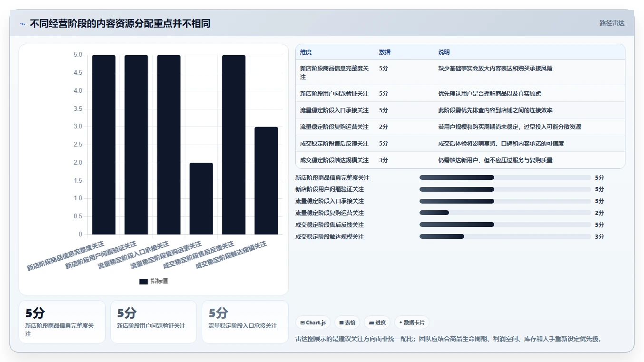The height and width of the screenshot is (362, 644).
Task: Click table cell 若用户规模和购买周期尚未稳定
Action: click(509, 127)
